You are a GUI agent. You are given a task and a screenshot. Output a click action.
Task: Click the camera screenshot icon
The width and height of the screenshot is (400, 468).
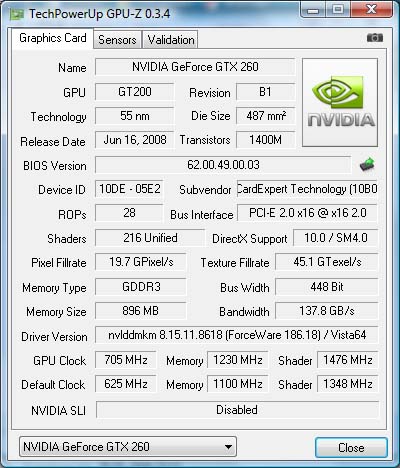[x=375, y=38]
